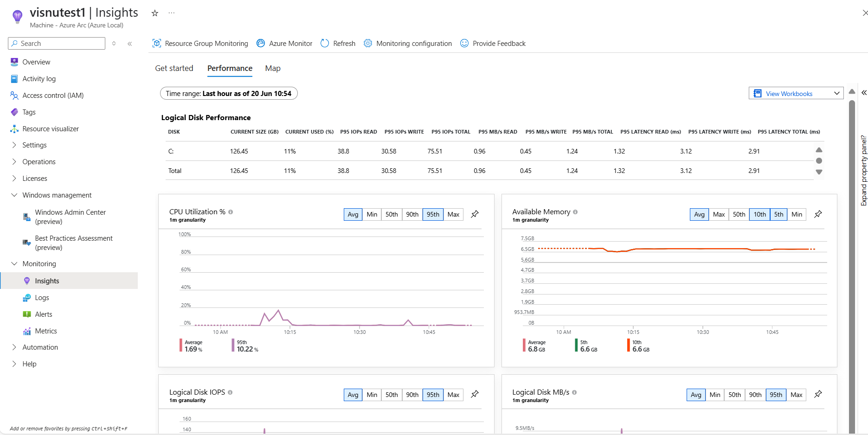
Task: Click the expand/collapse arrows beside search
Action: tap(114, 44)
